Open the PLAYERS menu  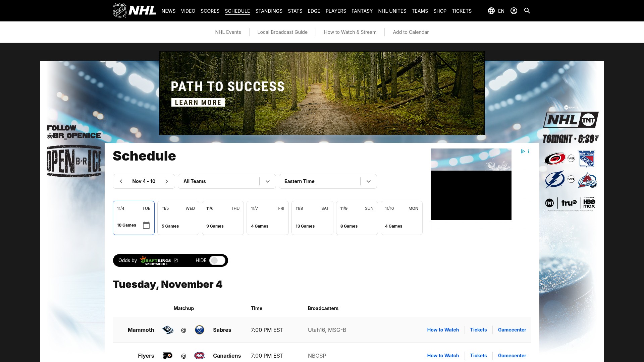point(336,11)
